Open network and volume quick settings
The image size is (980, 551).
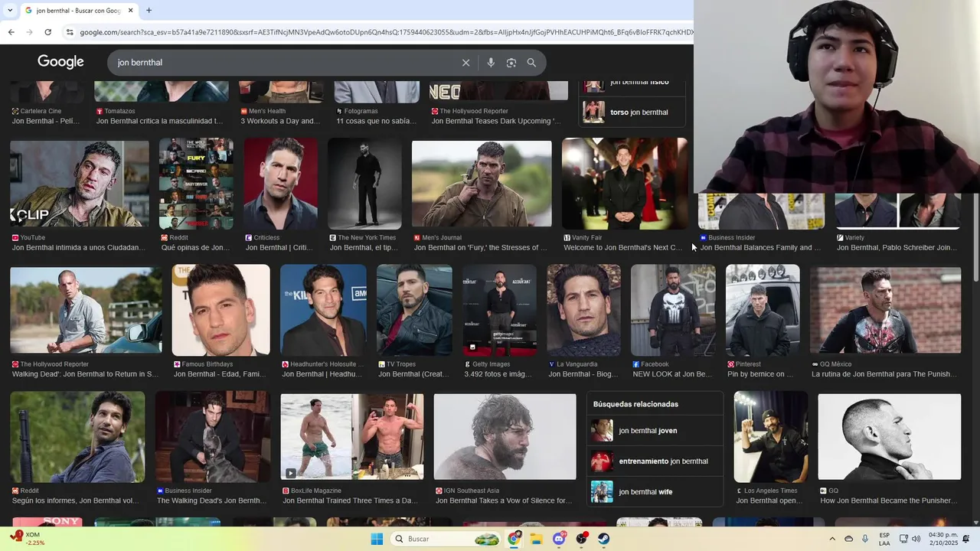point(910,539)
